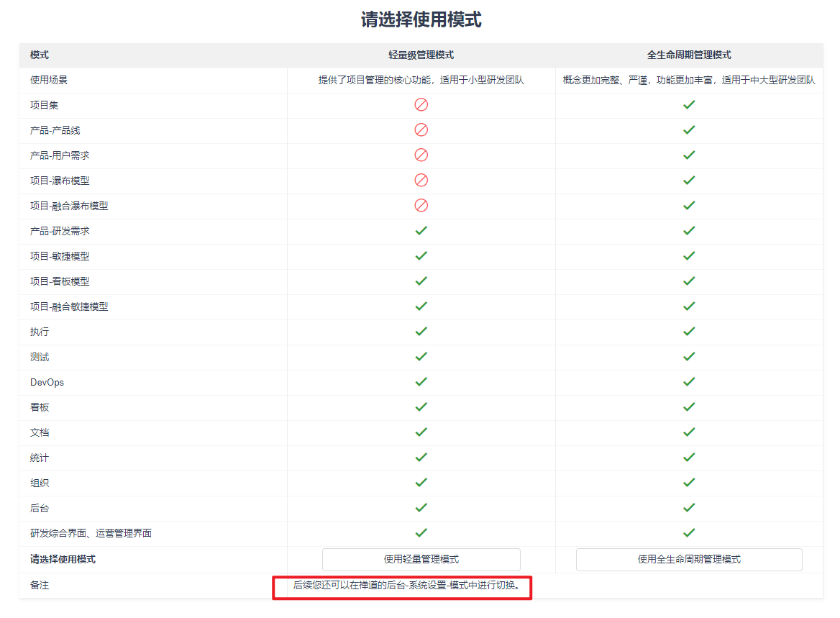The image size is (840, 618).
Task: Click row label DevOps
Action: click(x=47, y=382)
